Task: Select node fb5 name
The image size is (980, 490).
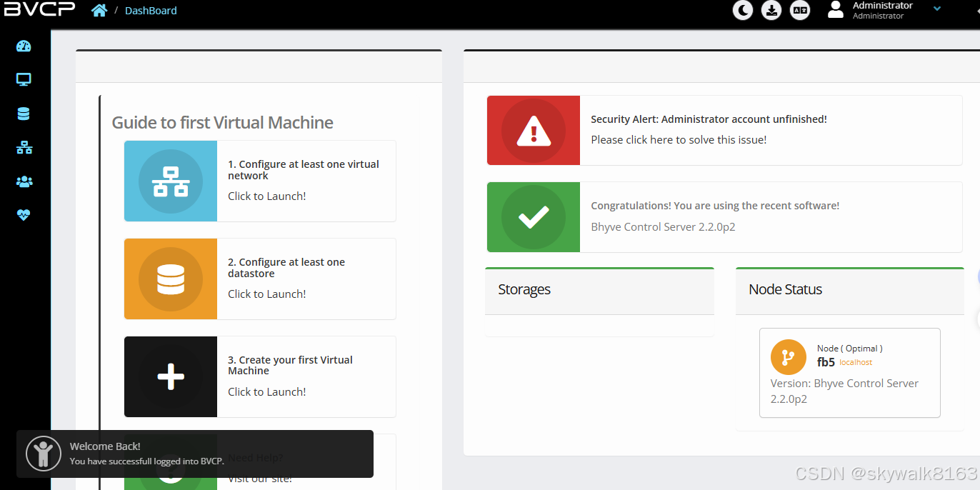Action: pos(826,362)
